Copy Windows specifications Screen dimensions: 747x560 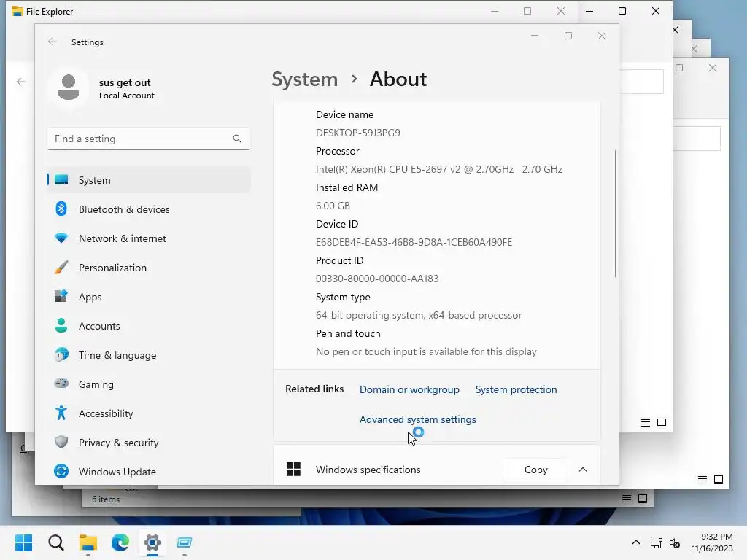(x=535, y=470)
